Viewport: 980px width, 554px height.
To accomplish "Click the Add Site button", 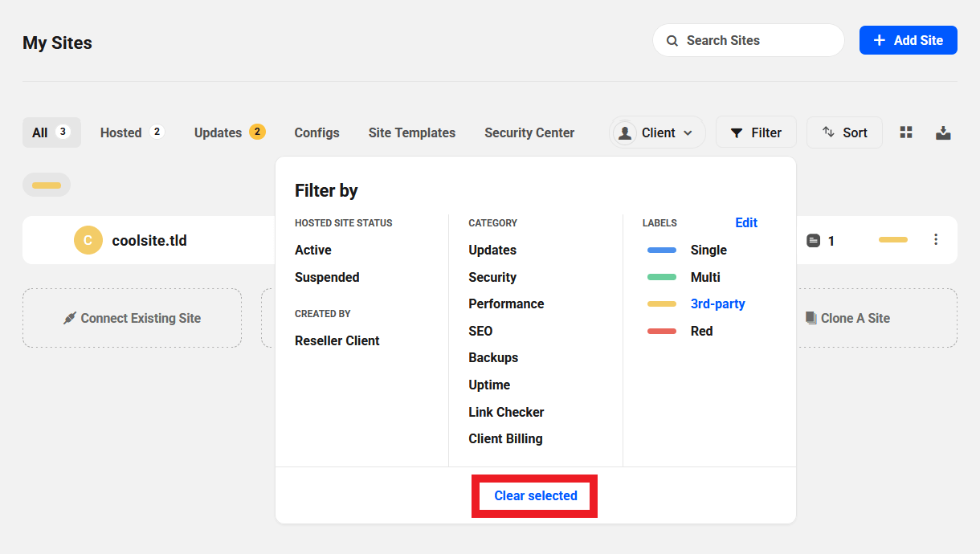I will pos(908,40).
